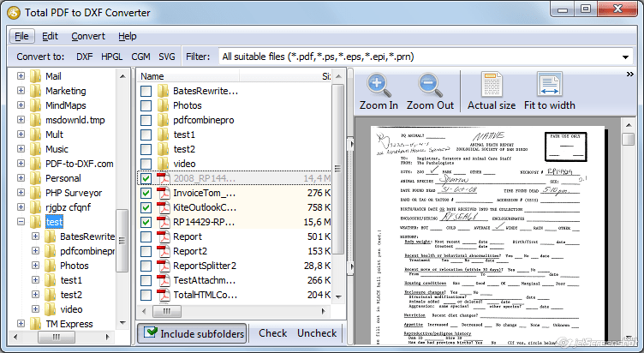Image resolution: width=644 pixels, height=353 pixels.
Task: Convert to CGM format
Action: 140,57
